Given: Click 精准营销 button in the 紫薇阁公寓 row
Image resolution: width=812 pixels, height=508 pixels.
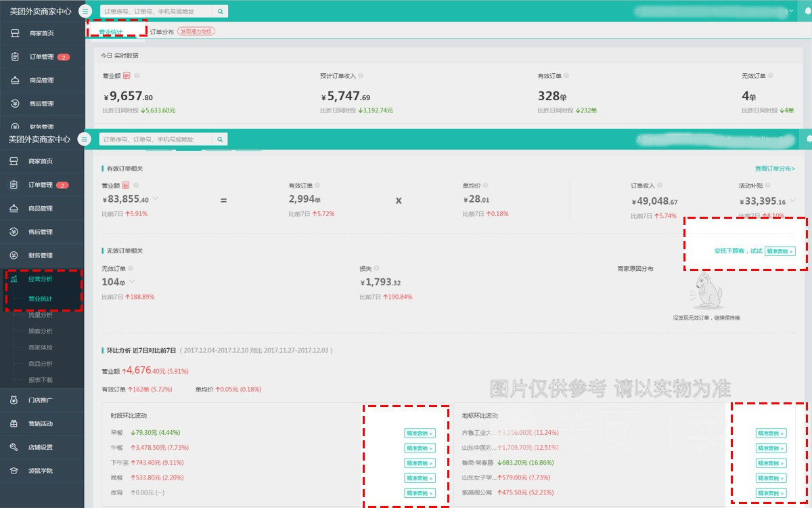Looking at the screenshot, I should [x=771, y=493].
